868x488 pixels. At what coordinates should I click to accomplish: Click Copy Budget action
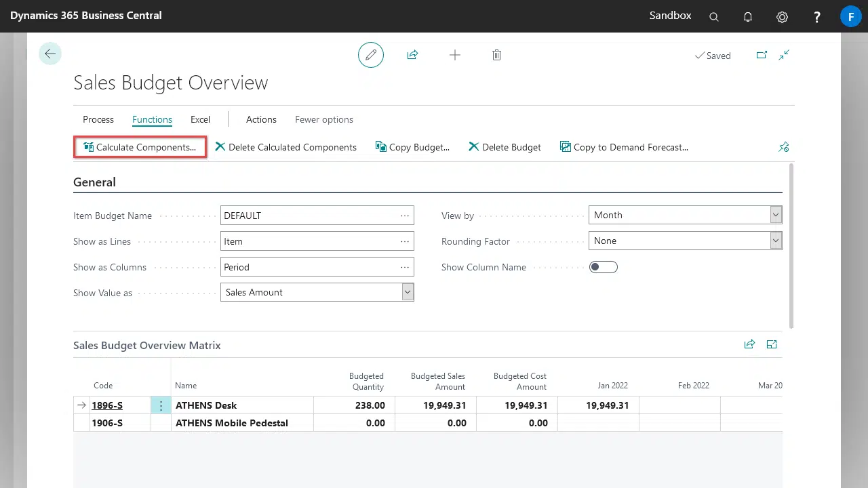412,147
